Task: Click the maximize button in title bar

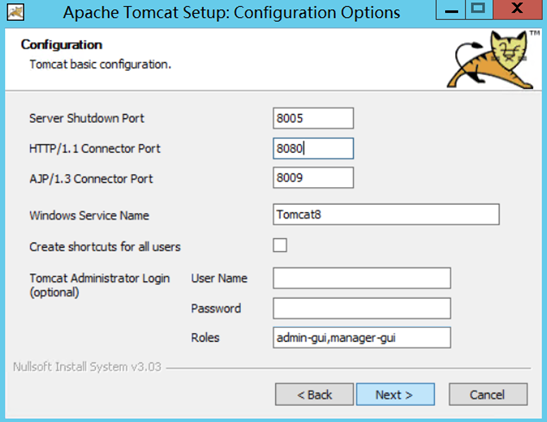Action: 478,9
